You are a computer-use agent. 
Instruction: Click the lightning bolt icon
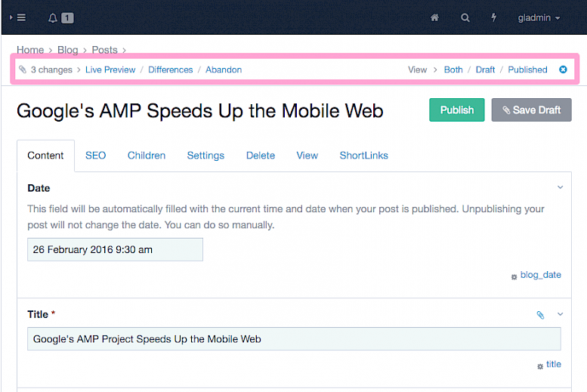click(494, 17)
